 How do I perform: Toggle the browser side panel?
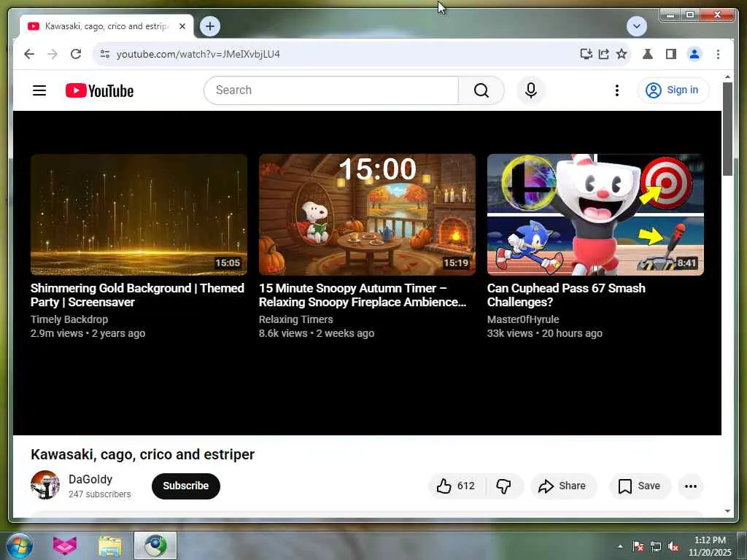[671, 54]
